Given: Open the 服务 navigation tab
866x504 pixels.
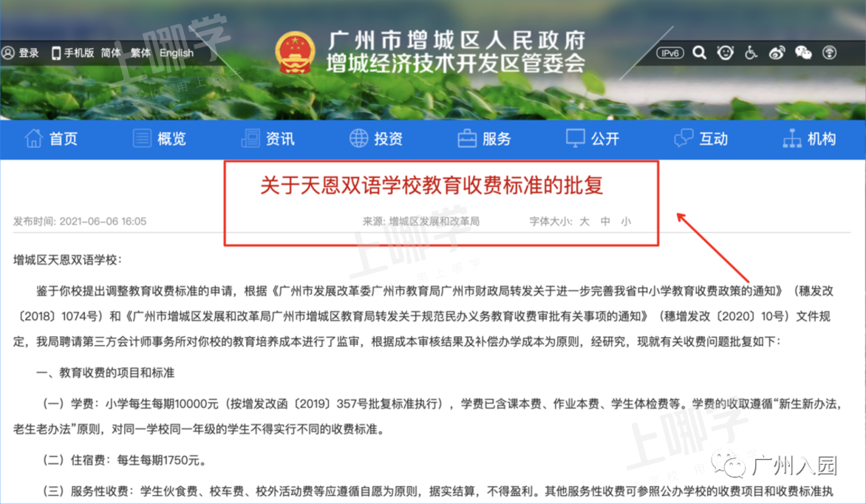Looking at the screenshot, I should 485,139.
